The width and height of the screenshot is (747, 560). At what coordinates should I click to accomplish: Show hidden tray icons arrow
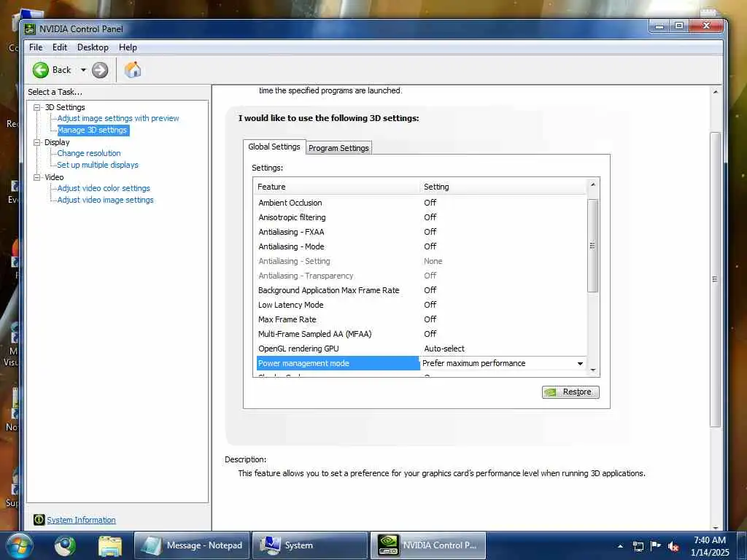[x=620, y=546]
